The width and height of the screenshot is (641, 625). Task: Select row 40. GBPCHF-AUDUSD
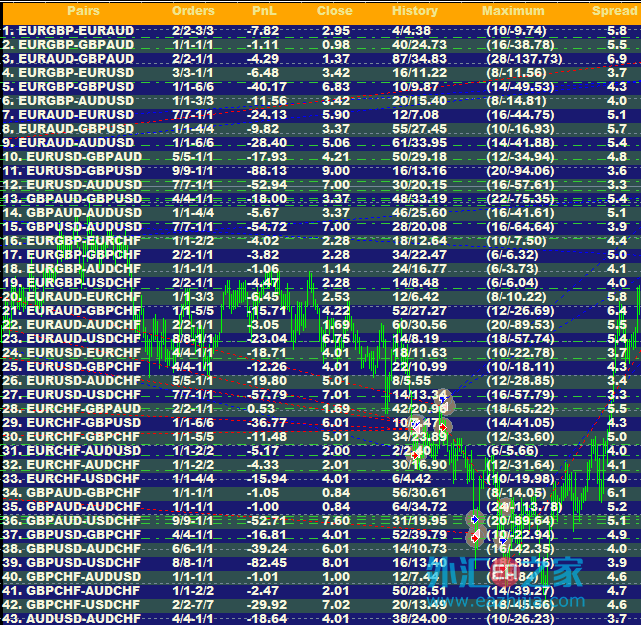322,577
